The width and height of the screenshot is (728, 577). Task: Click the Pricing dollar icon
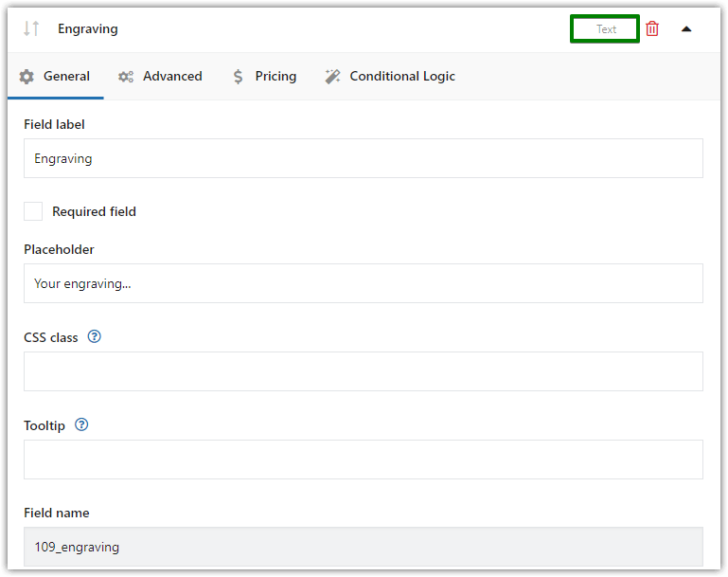[x=239, y=77]
